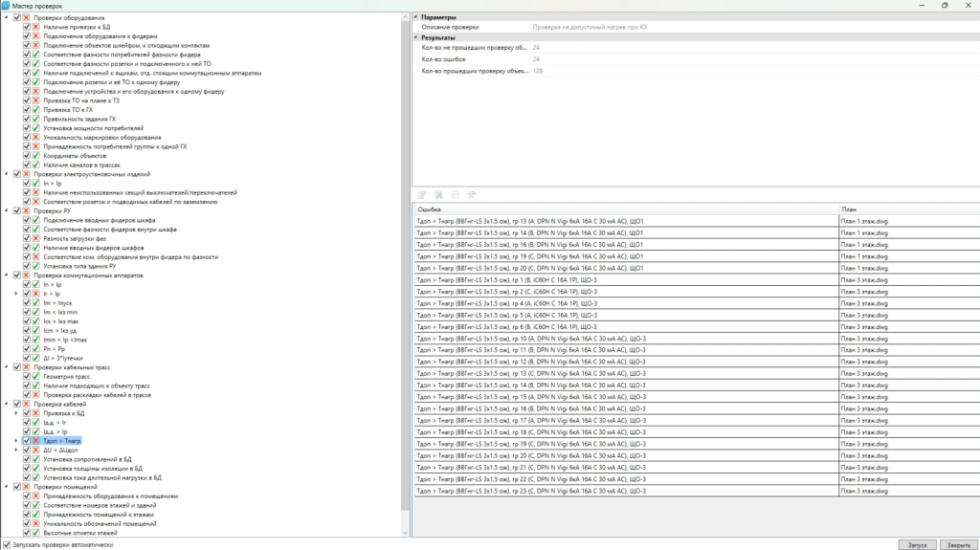The height and width of the screenshot is (550, 980).
Task: Click the red X icon beside Разность загрузки фаз
Action: point(36,238)
